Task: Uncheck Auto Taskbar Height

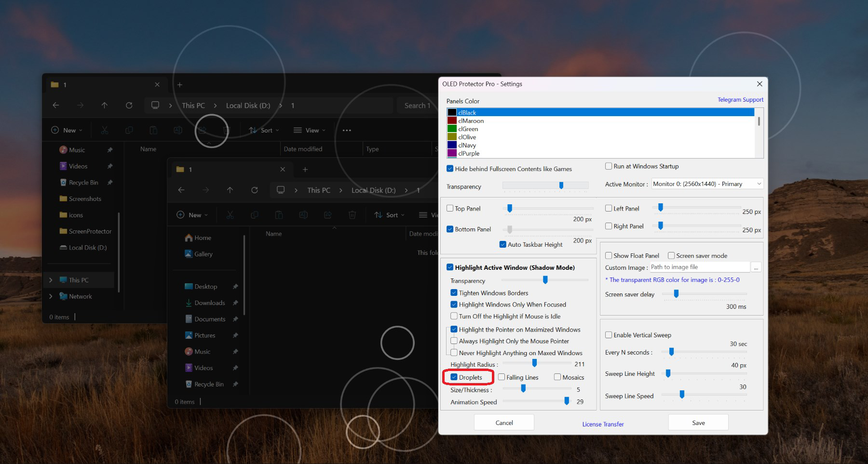Action: point(503,244)
